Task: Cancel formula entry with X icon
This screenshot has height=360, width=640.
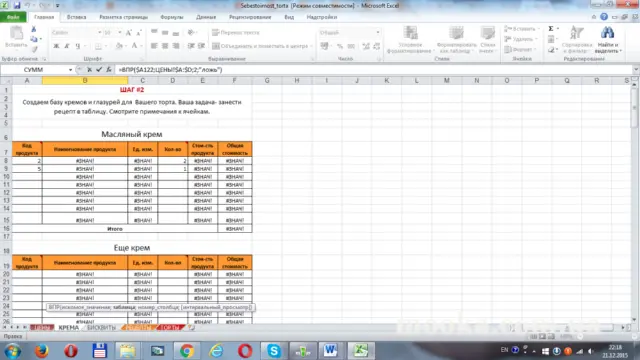Action: point(89,70)
